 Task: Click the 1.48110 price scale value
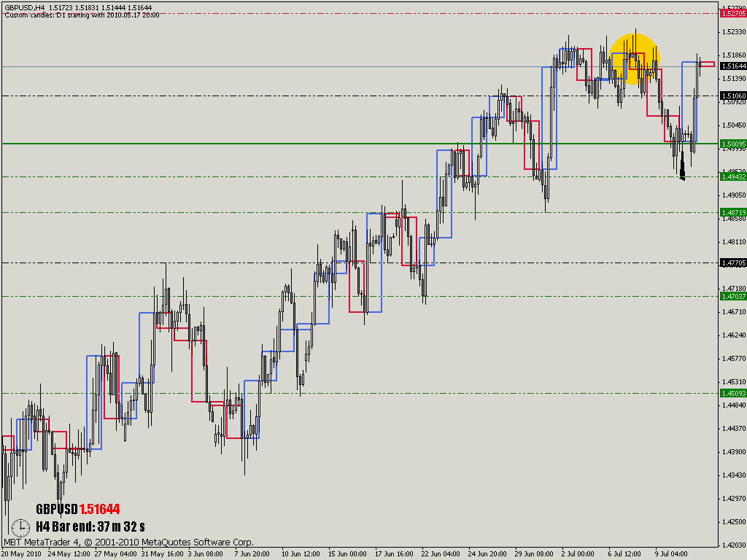click(734, 242)
